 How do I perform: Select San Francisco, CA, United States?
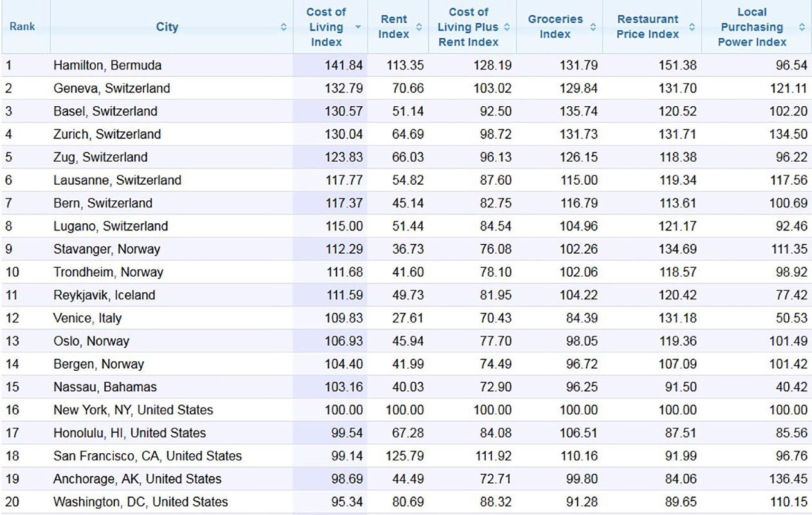pyautogui.click(x=147, y=456)
